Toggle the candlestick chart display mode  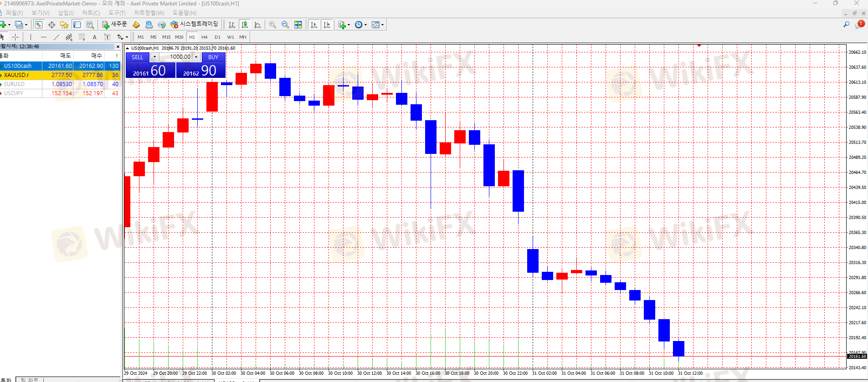245,25
